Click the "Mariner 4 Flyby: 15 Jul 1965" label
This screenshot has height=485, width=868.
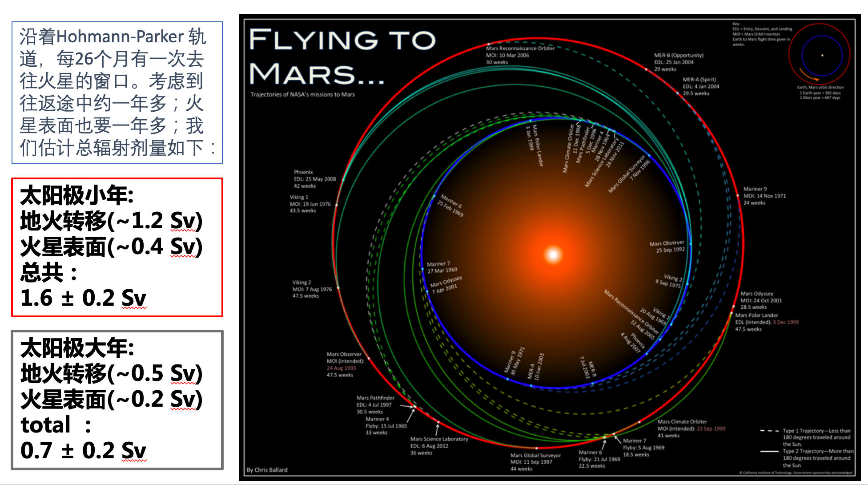[386, 426]
